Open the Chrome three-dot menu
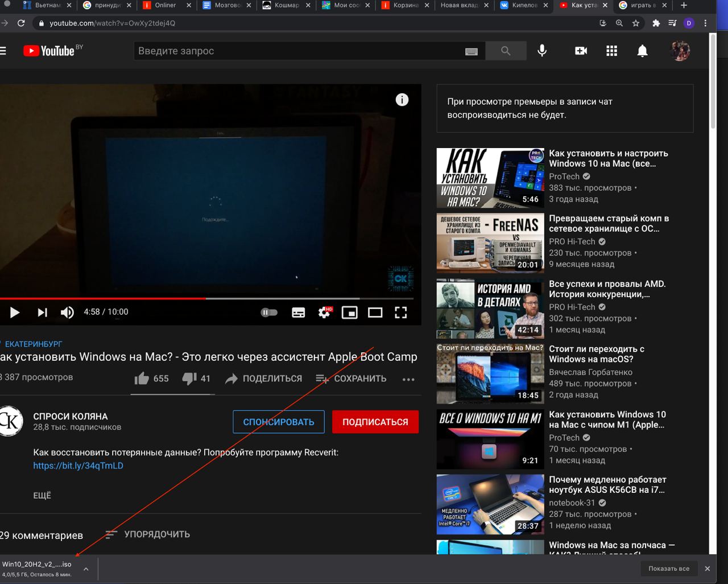The width and height of the screenshot is (728, 584). 705,23
